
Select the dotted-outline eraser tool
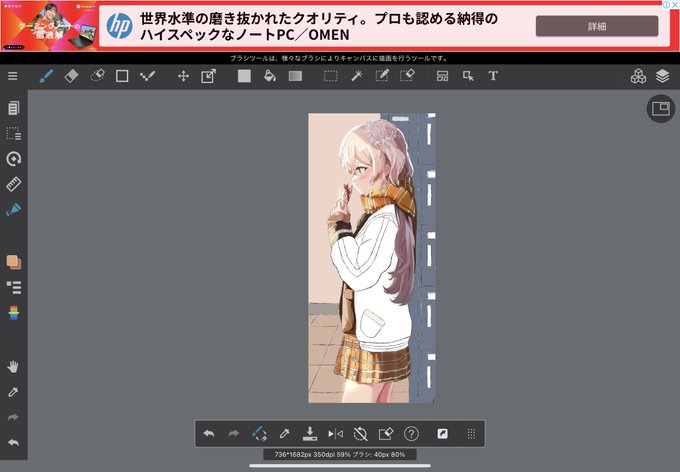pos(97,76)
